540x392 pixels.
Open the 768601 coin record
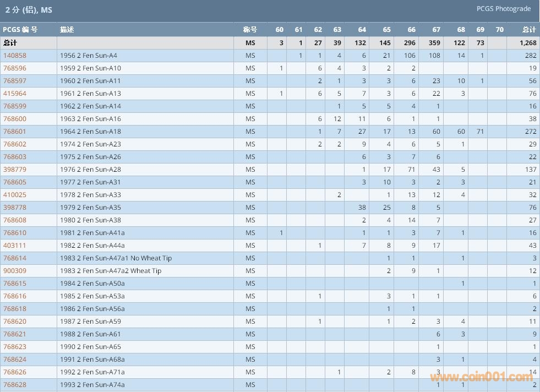[15, 132]
